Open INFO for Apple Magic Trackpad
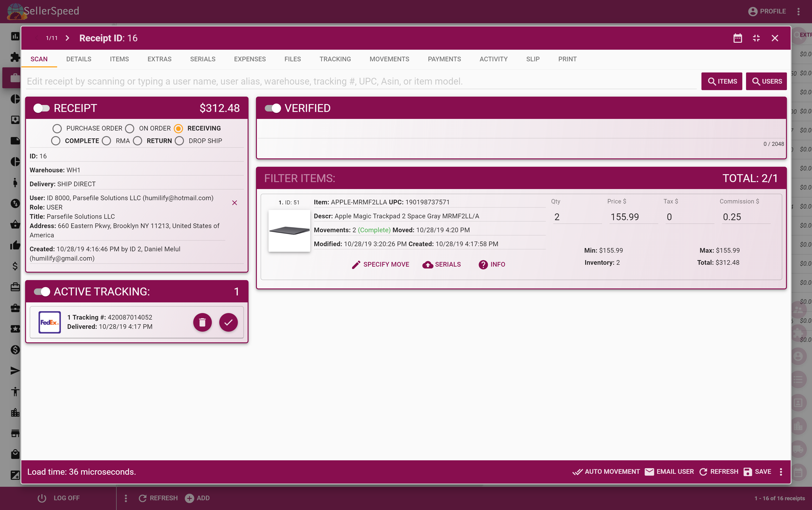812x510 pixels. click(492, 264)
